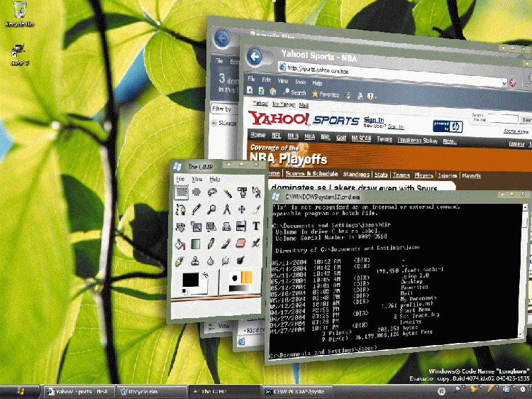Open the Edit menu in Internet Explorer
This screenshot has width=532, height=399.
click(x=266, y=80)
